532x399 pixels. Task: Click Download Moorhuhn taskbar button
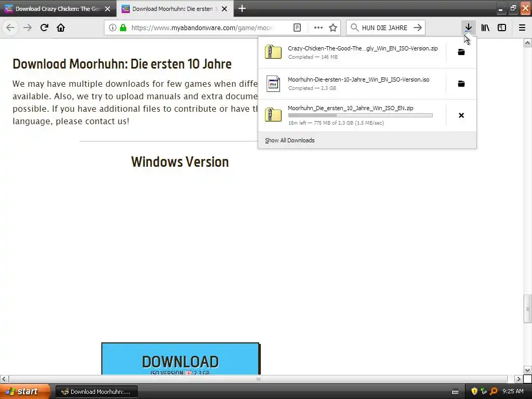tap(96, 392)
